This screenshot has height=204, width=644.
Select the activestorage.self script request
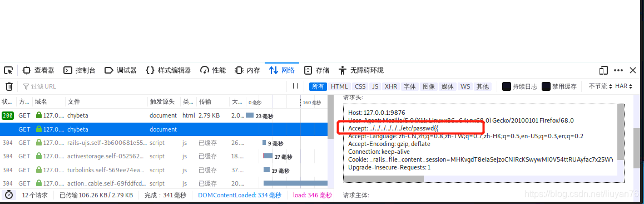[164, 156]
